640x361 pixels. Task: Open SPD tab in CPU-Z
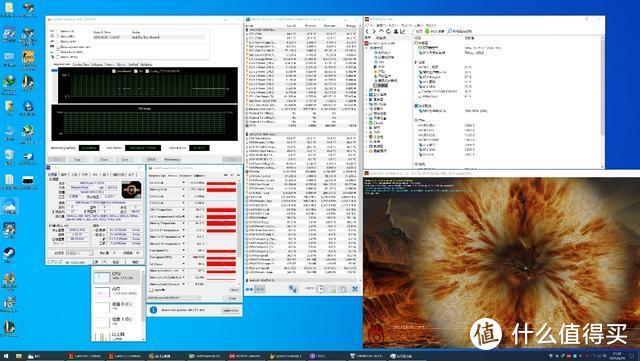point(95,174)
